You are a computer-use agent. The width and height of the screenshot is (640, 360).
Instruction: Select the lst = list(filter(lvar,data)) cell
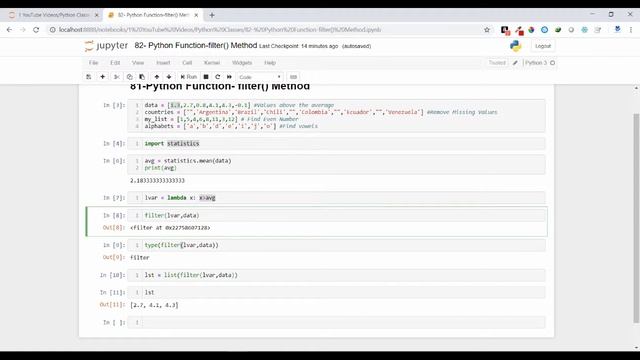click(x=336, y=275)
